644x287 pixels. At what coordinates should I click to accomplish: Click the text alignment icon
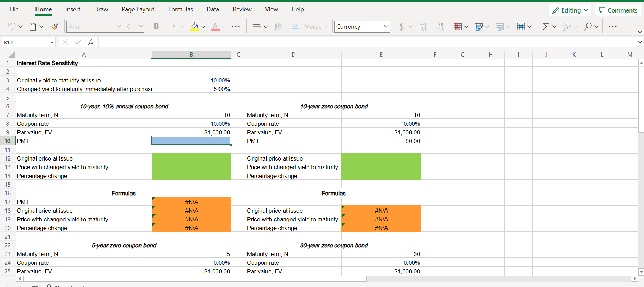point(257,26)
